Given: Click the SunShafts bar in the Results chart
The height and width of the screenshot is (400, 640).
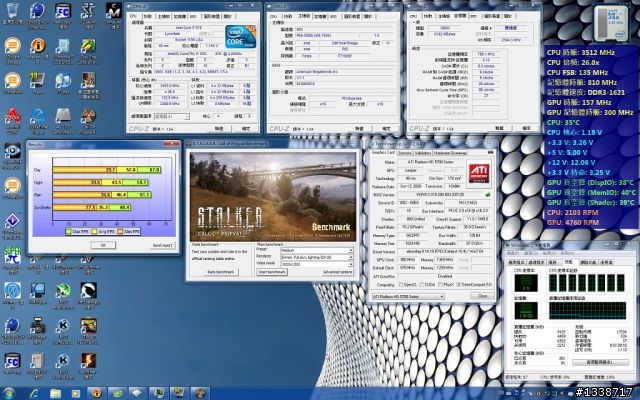Looking at the screenshot, I should pyautogui.click(x=92, y=208).
